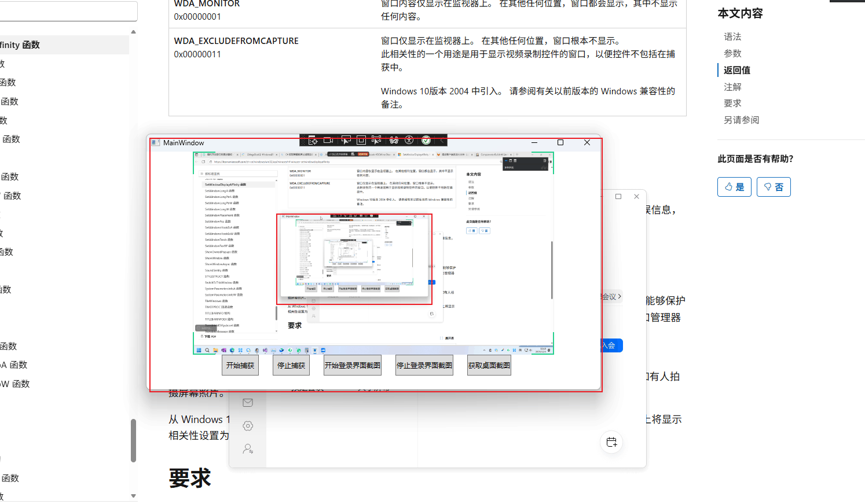The height and width of the screenshot is (504, 865).
Task: Click the green Hot Reload checkmark icon
Action: click(426, 140)
